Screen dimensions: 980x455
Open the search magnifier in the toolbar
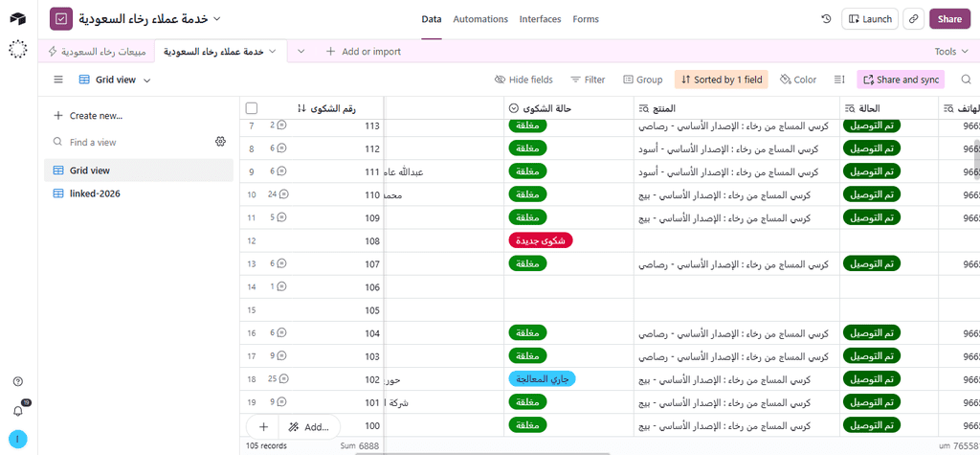click(x=967, y=80)
